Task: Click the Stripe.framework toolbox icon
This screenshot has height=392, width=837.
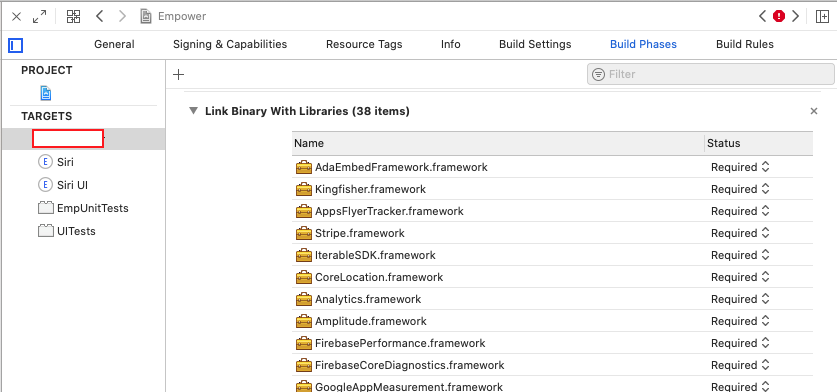Action: click(303, 233)
